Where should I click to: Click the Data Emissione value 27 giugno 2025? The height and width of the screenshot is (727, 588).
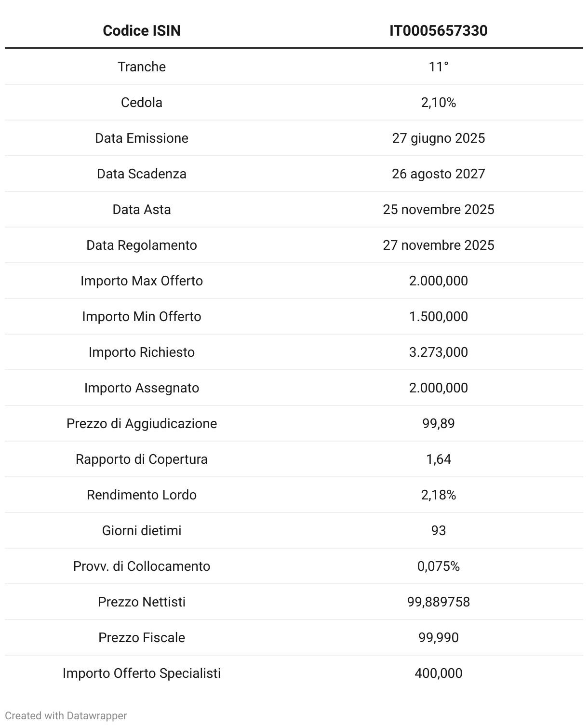coord(438,138)
